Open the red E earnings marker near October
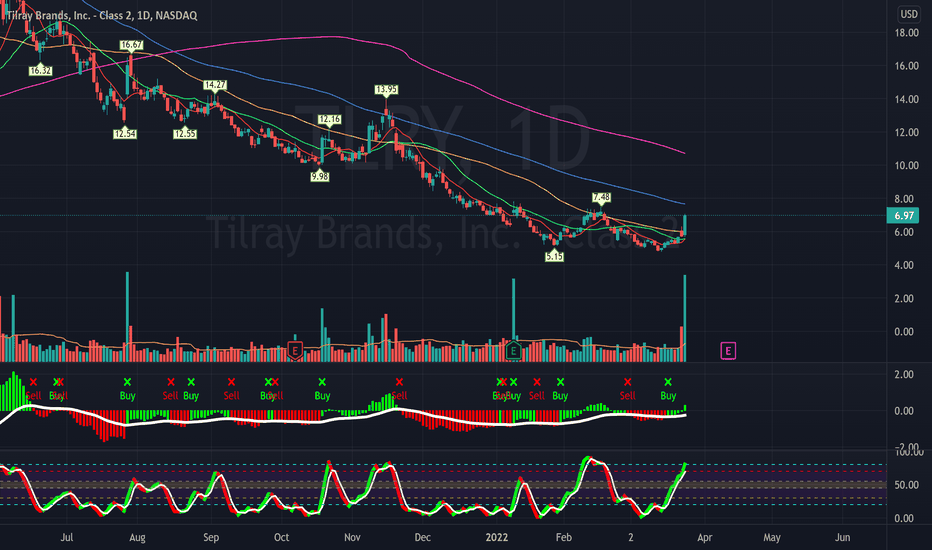932x550 pixels. [295, 350]
